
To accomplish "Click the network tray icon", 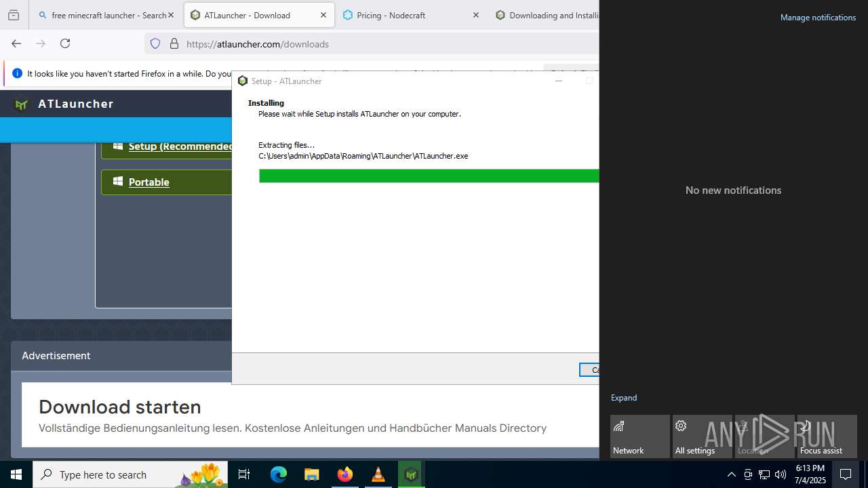I will [764, 474].
